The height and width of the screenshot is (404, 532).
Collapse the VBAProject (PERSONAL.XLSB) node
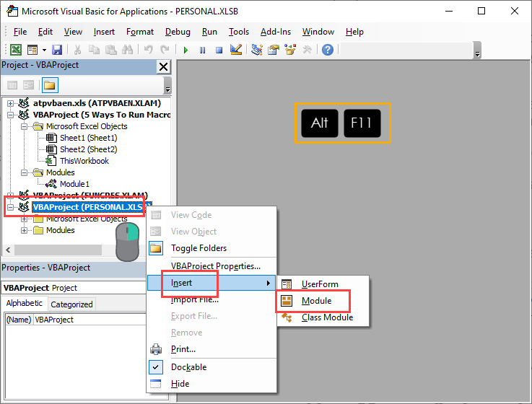(x=11, y=207)
